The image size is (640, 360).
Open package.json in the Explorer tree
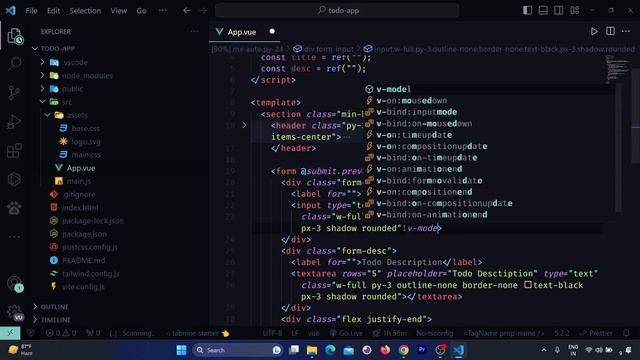point(84,234)
